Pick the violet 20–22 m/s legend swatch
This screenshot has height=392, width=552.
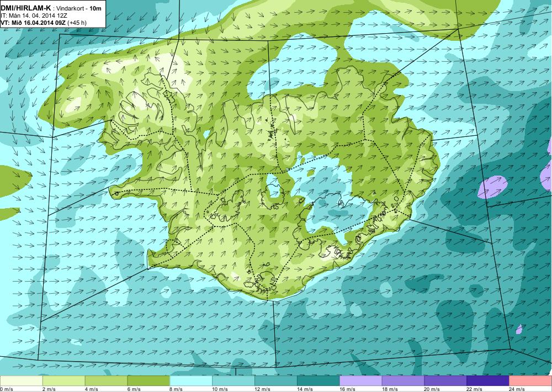(445, 381)
